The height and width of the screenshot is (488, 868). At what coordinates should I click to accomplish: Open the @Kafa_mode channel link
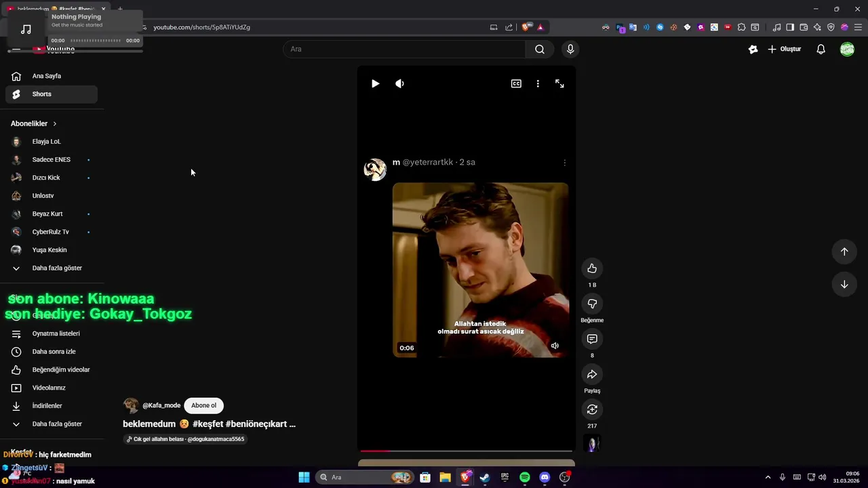pos(161,405)
